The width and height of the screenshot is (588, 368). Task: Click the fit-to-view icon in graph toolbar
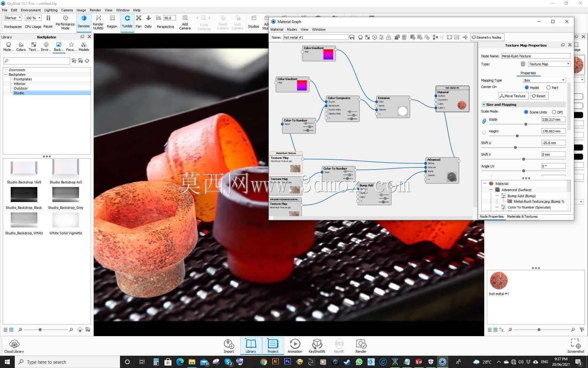[450, 37]
